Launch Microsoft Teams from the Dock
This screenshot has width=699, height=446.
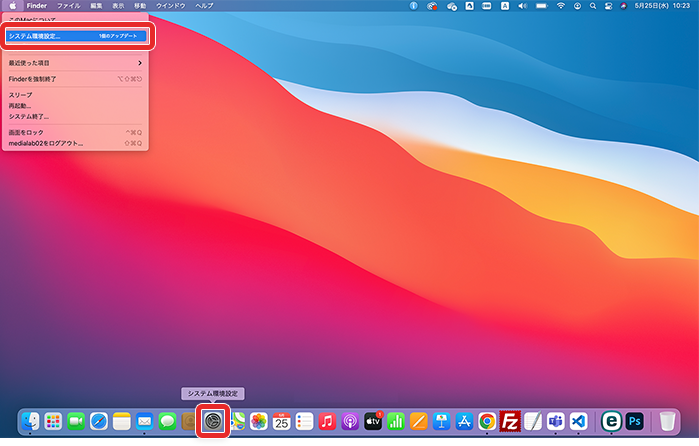click(x=555, y=421)
